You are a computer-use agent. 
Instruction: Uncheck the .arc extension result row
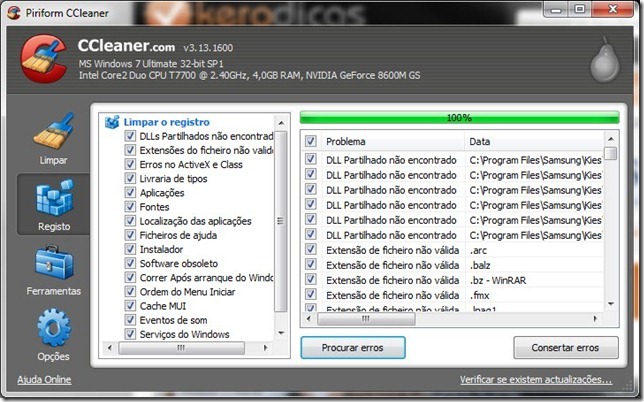(311, 250)
